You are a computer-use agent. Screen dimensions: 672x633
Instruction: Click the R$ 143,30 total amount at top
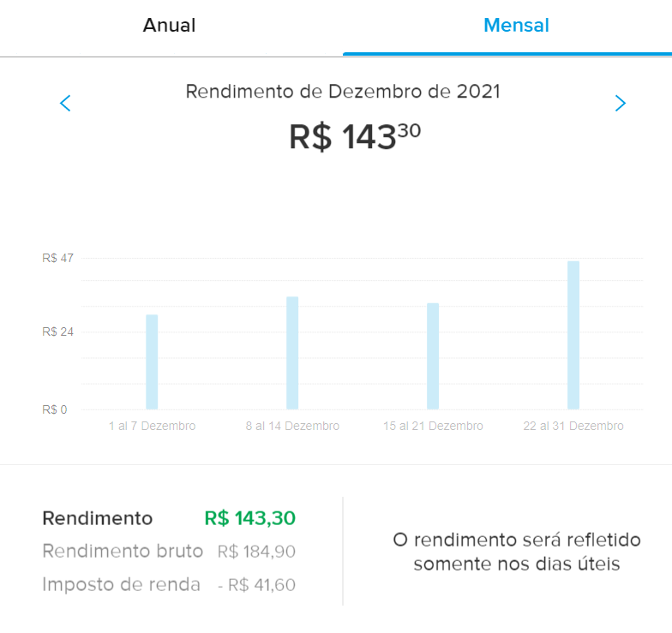[x=354, y=137]
